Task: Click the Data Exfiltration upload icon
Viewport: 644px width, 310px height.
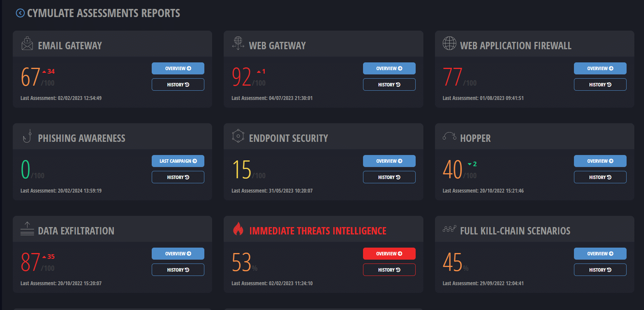Action: coord(27,229)
